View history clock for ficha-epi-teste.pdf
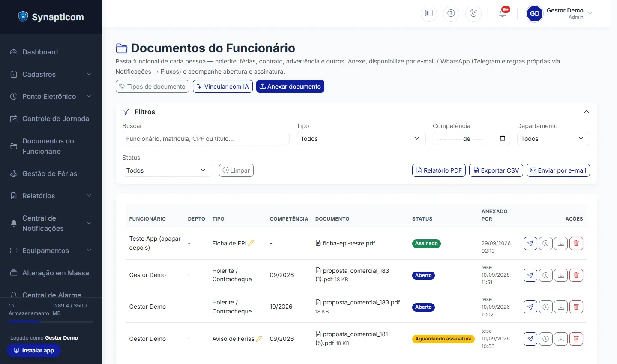The width and height of the screenshot is (617, 364). [x=545, y=243]
